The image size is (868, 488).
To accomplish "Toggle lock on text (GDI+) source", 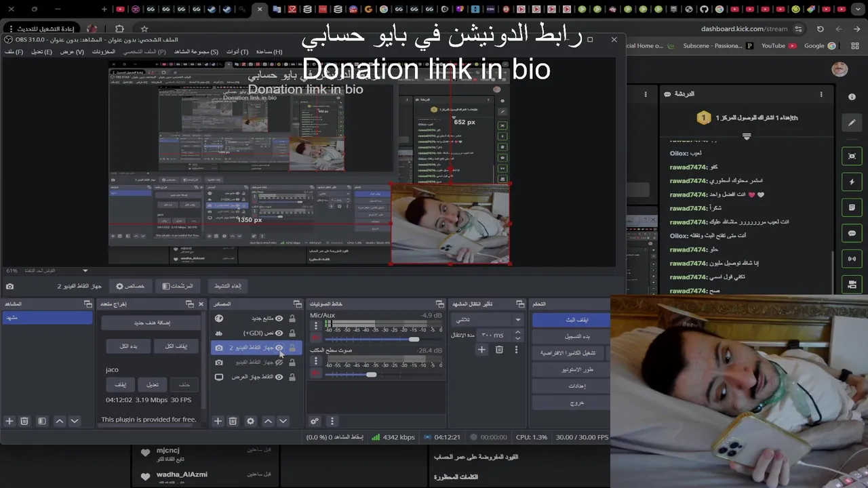I will point(292,333).
